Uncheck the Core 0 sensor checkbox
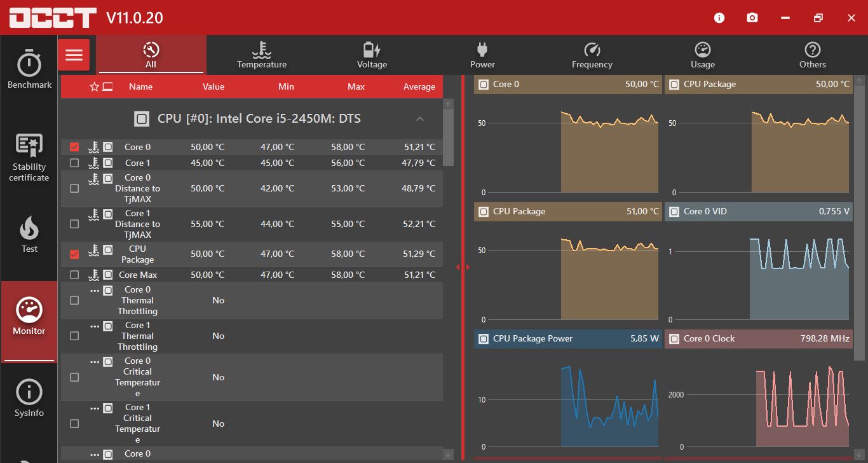868x463 pixels. (x=74, y=147)
